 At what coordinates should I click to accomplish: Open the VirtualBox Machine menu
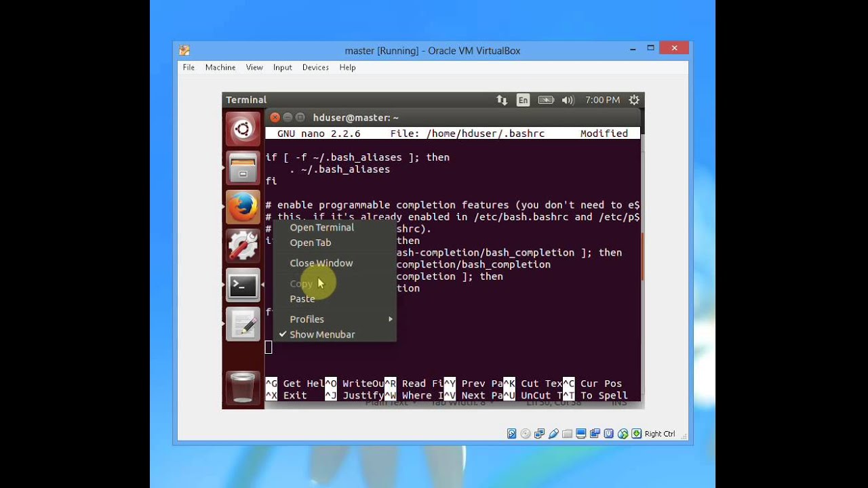tap(220, 67)
